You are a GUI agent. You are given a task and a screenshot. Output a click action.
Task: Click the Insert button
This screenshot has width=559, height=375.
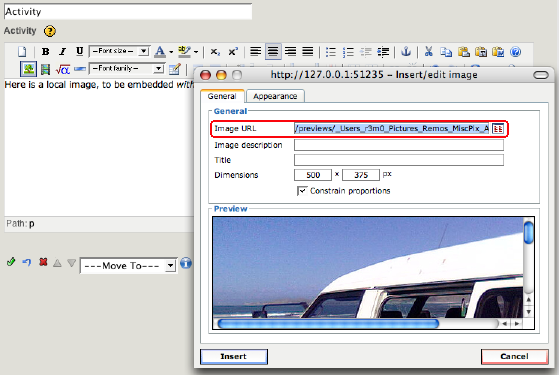(234, 356)
